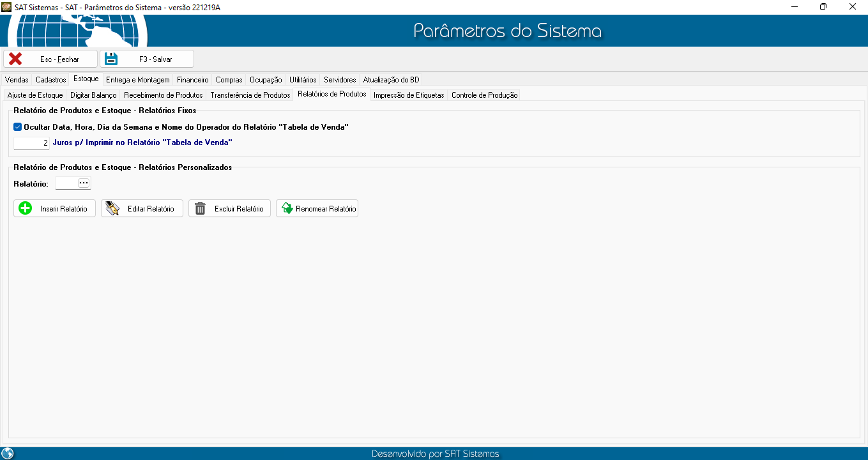This screenshot has width=868, height=460.
Task: Click the green Renomear Relatório icon
Action: 287,208
